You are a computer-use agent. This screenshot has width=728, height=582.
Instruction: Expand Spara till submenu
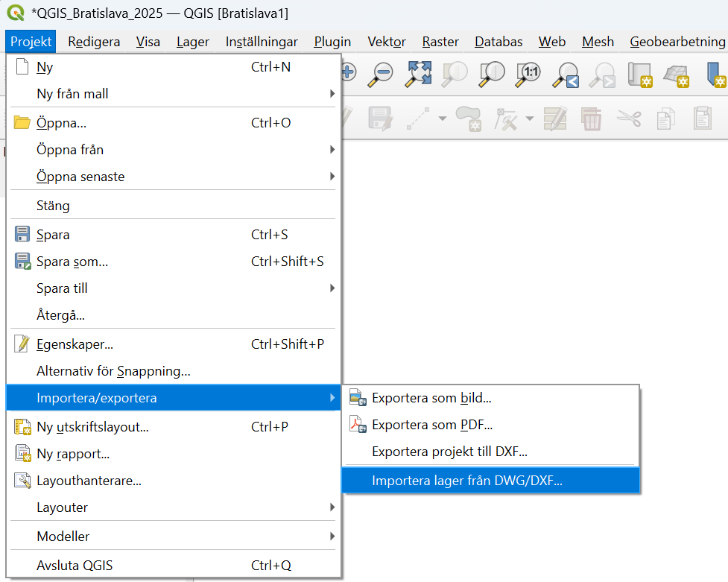(332, 288)
